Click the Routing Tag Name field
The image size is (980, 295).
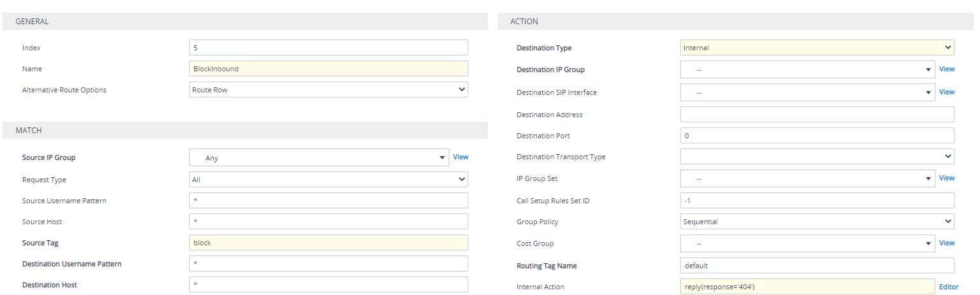[x=816, y=265]
